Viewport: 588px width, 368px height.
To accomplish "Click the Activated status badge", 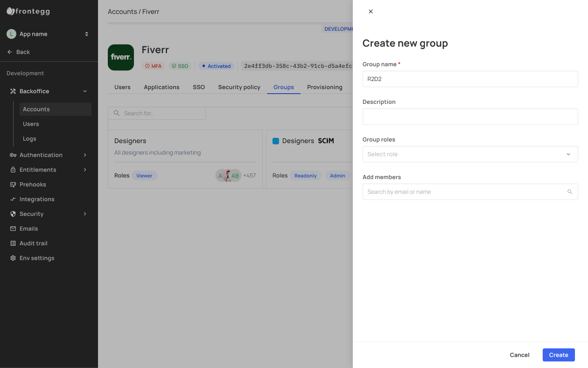I will 216,66.
